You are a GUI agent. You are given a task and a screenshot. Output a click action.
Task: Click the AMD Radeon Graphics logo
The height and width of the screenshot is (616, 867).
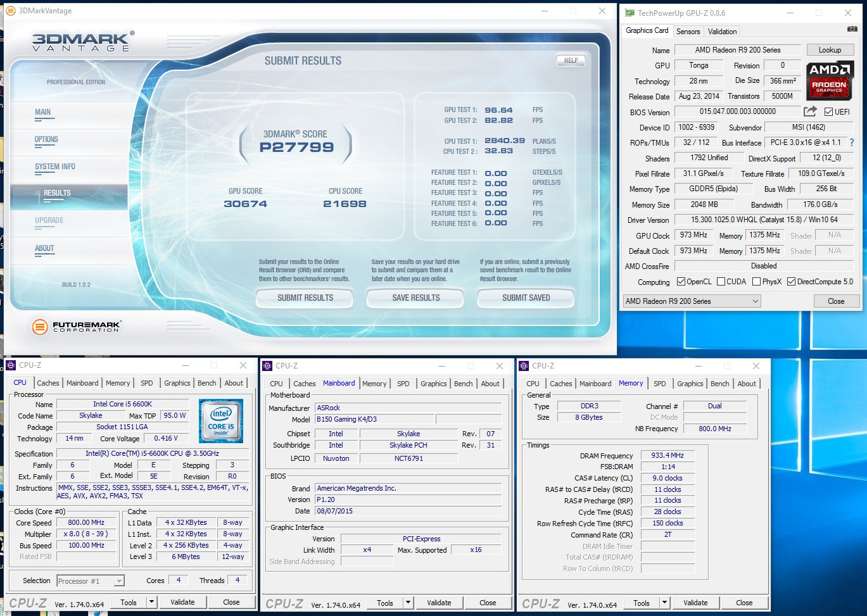pos(830,80)
